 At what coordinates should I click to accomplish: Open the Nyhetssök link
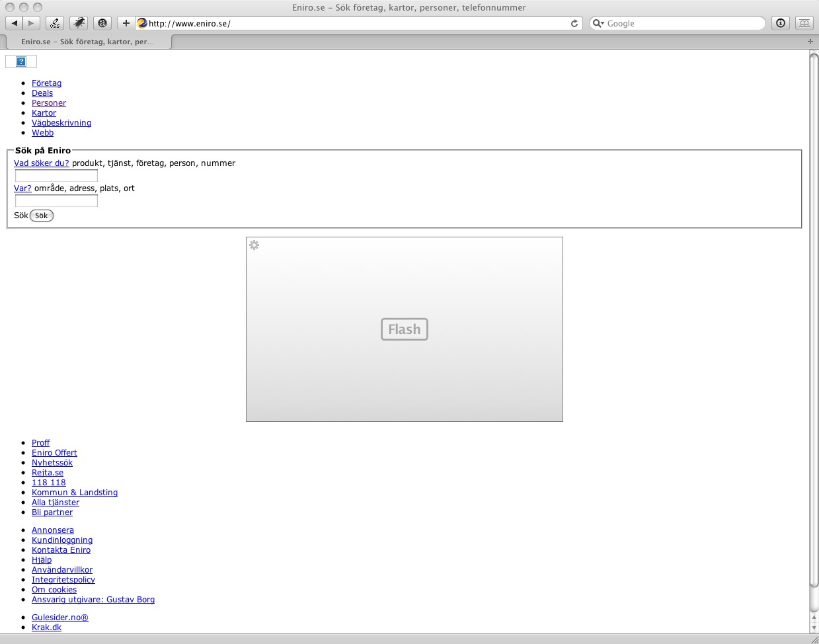pos(52,463)
